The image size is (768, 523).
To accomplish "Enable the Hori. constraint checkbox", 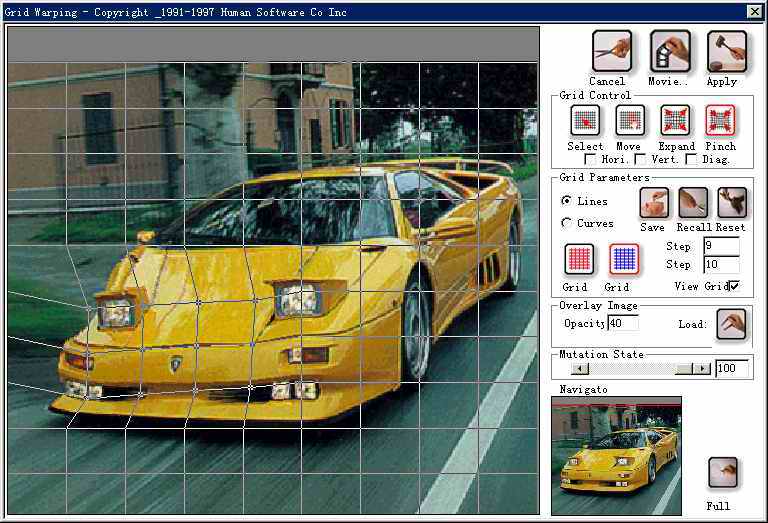I will click(x=592, y=160).
